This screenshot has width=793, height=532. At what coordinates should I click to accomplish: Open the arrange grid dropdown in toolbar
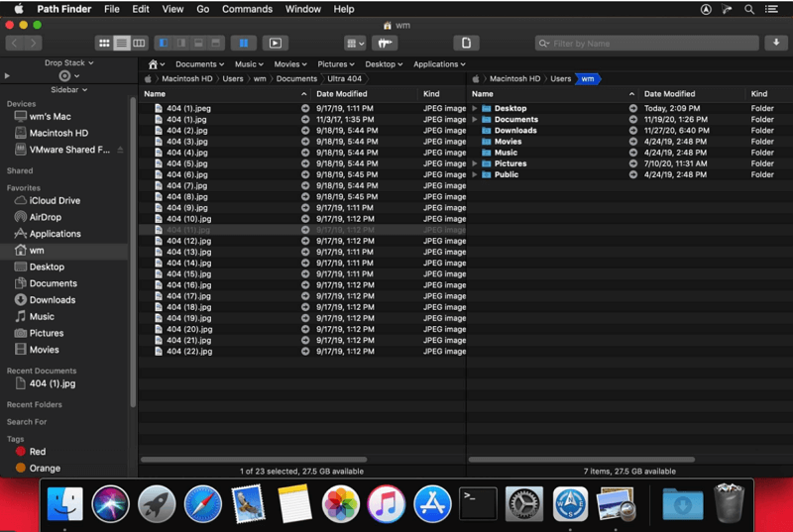pos(355,44)
